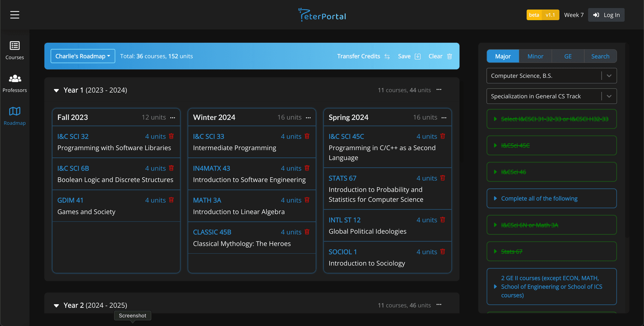Open I&C SCI 32 course link
Viewport: 644px width, 326px height.
[x=73, y=136]
